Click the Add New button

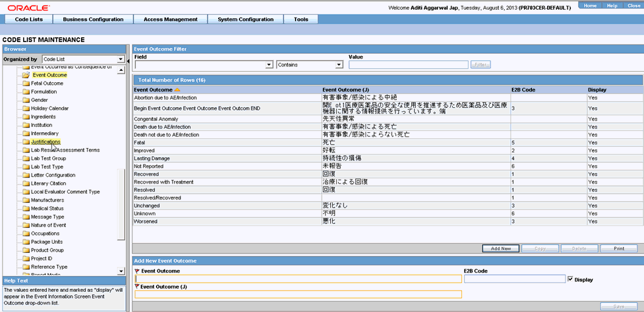coord(501,249)
